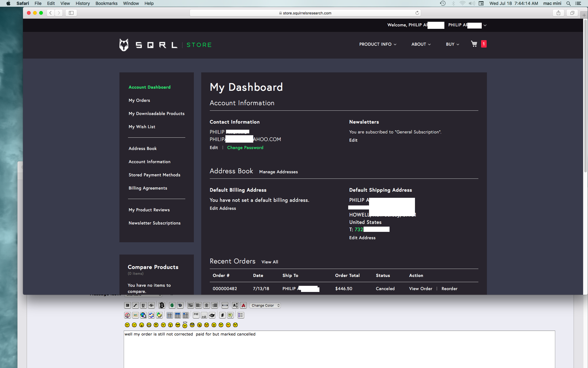
Task: Center text in the forum editor
Action: coord(207,305)
